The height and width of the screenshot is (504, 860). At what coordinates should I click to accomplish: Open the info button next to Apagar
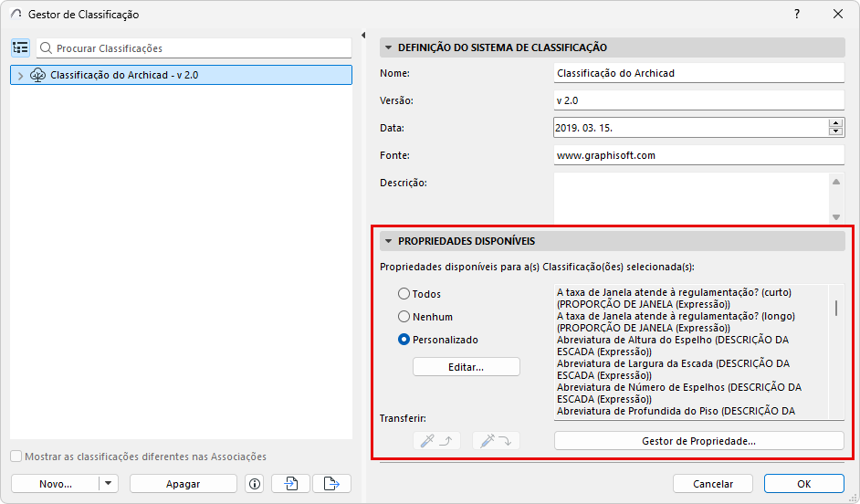pyautogui.click(x=255, y=484)
